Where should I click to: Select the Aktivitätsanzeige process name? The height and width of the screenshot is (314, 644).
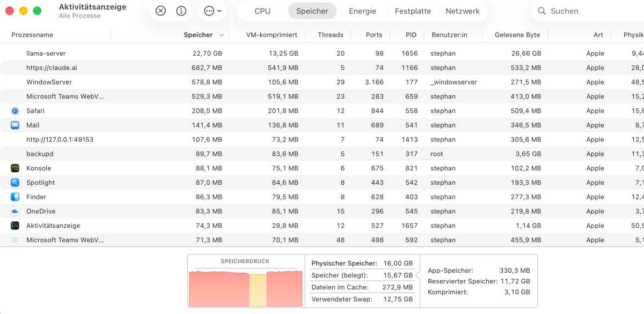click(x=53, y=226)
